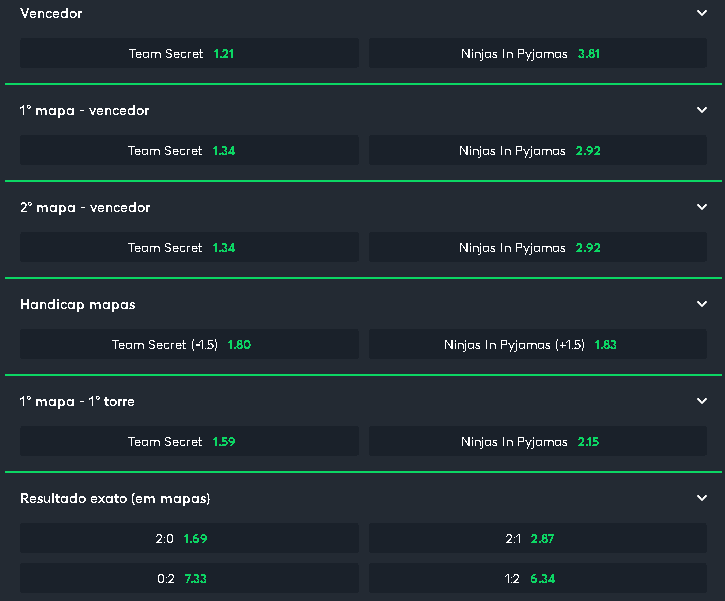Choose Team Secret (-1.5) handicap at 1.80
Screen dimensions: 725x601
pos(189,344)
